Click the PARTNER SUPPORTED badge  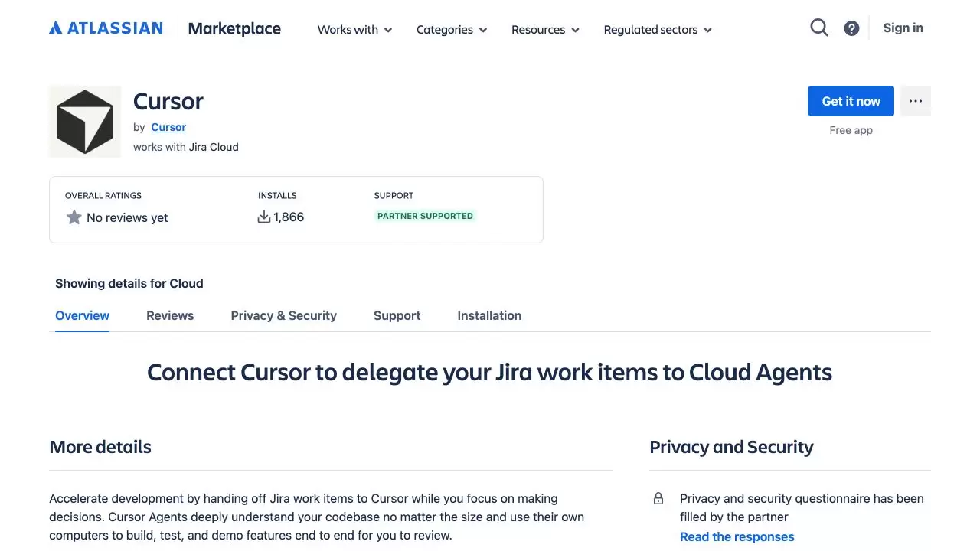tap(425, 216)
